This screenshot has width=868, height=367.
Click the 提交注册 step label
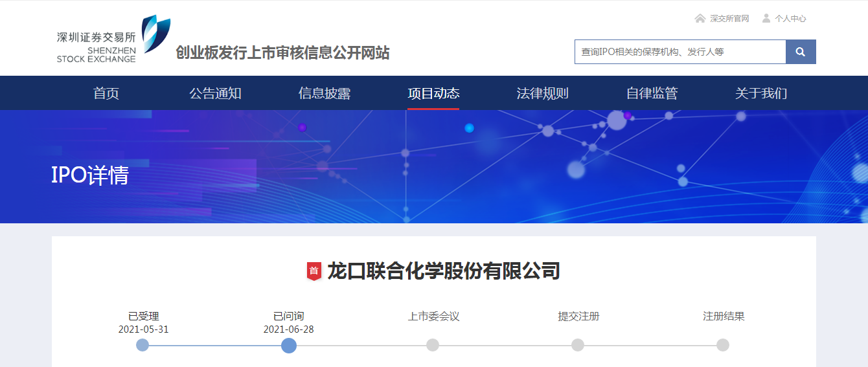pos(578,317)
